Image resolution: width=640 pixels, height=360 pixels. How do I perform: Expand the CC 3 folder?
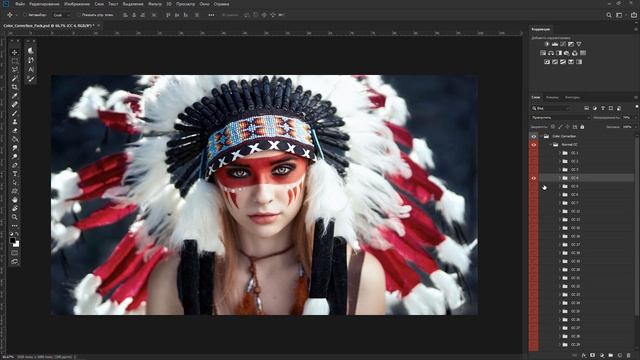coord(560,169)
